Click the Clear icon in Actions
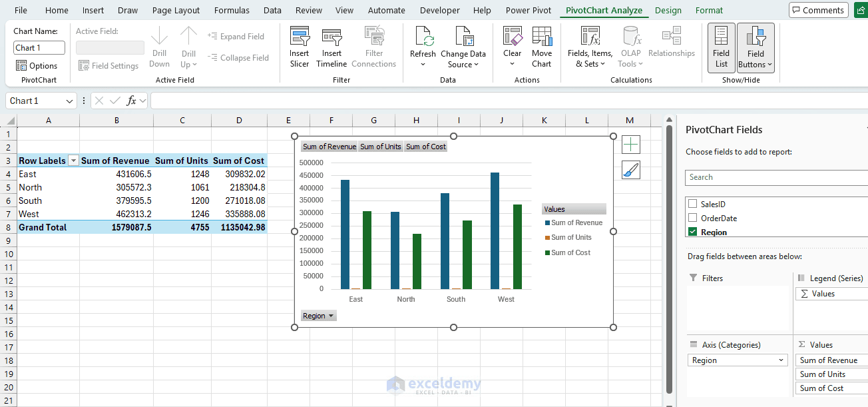The width and height of the screenshot is (868, 407). tap(513, 37)
